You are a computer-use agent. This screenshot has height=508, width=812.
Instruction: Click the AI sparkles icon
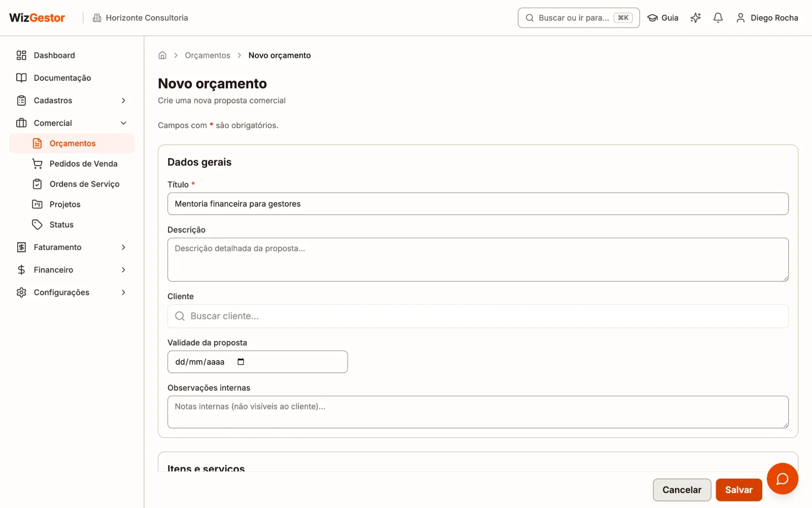tap(695, 18)
